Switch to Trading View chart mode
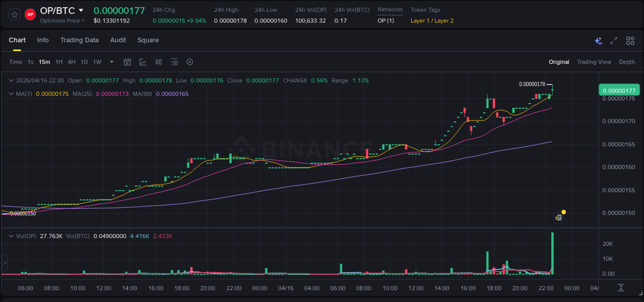Viewport: 644px width, 302px height. pyautogui.click(x=594, y=62)
